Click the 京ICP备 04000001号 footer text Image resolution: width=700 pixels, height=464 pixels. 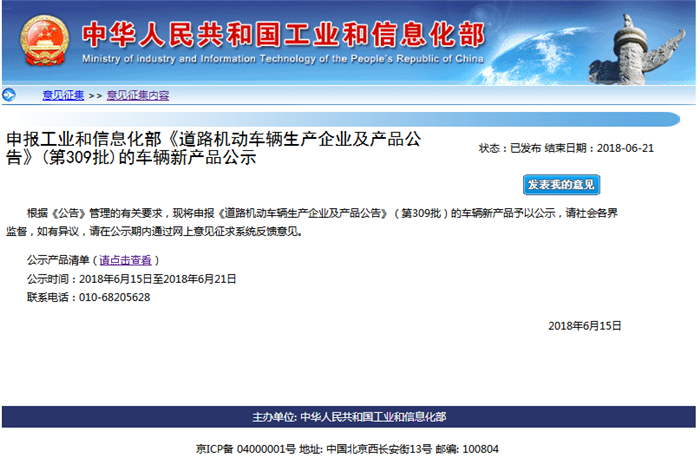tap(245, 449)
